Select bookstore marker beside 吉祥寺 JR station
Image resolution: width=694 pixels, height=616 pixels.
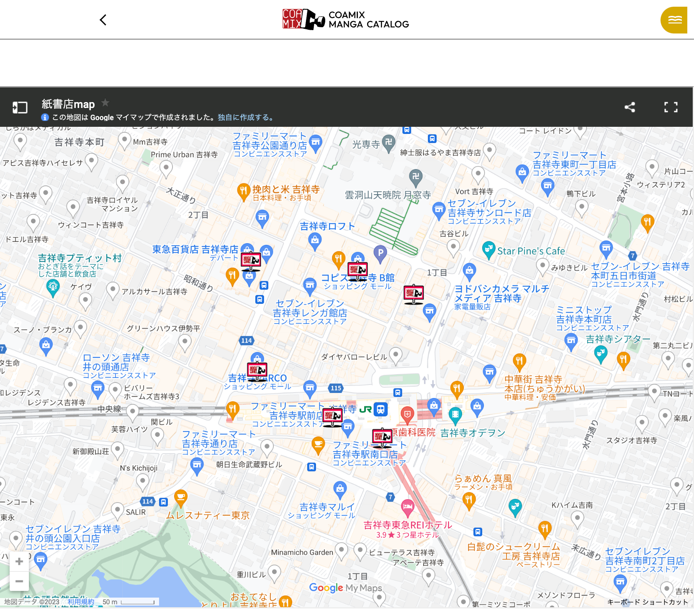click(333, 417)
